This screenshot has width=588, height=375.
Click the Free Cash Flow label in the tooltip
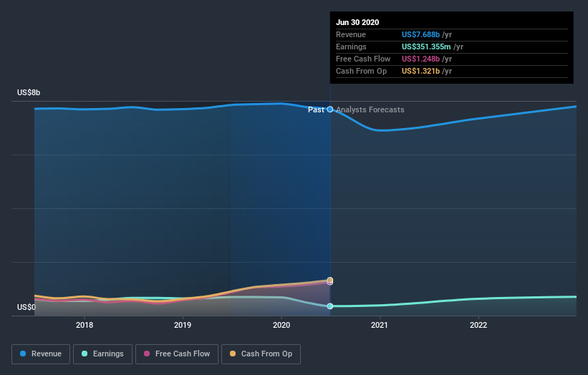click(363, 59)
